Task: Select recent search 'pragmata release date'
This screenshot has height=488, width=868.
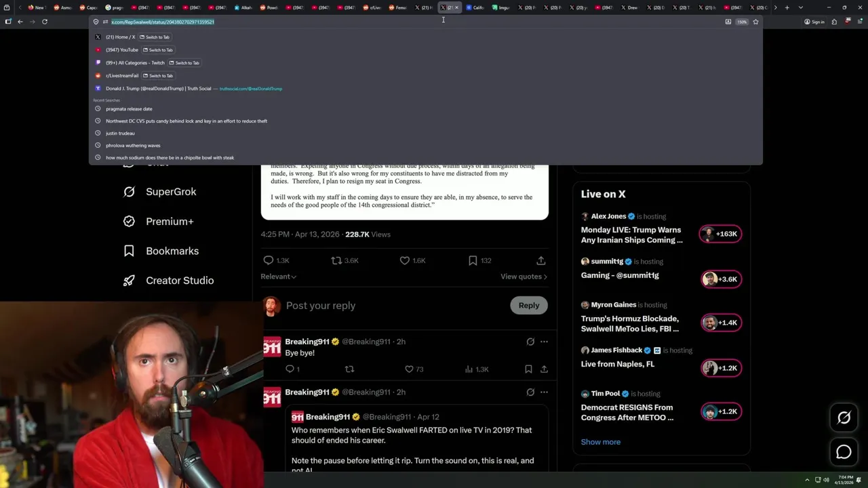Action: pyautogui.click(x=426, y=108)
